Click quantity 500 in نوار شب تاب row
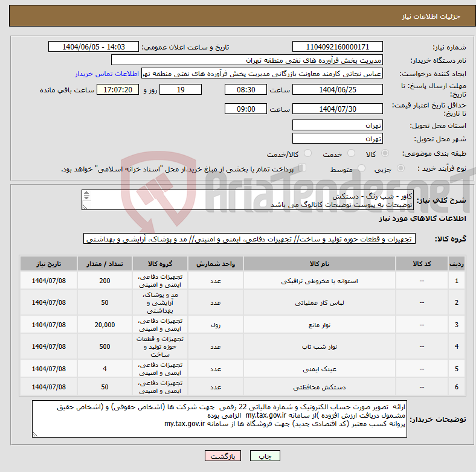 click(x=105, y=346)
